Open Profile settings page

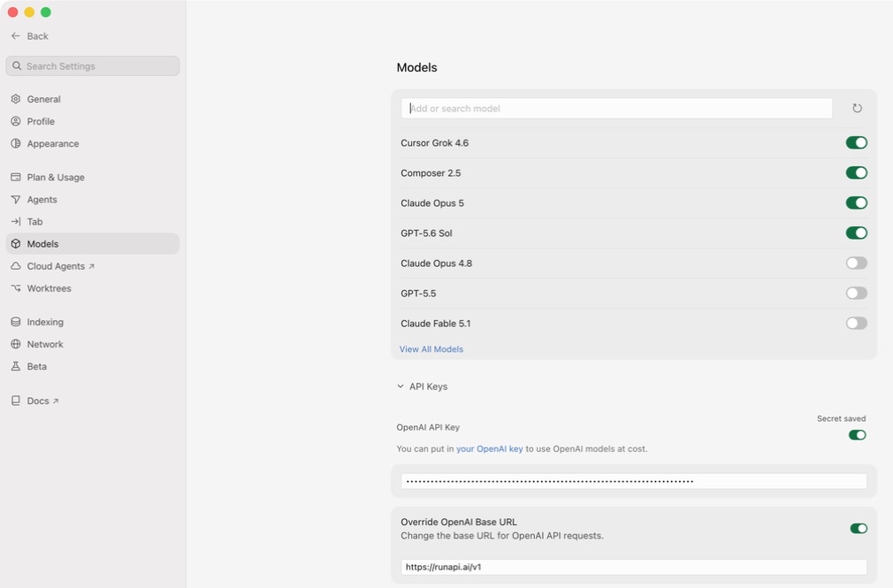tap(93, 121)
